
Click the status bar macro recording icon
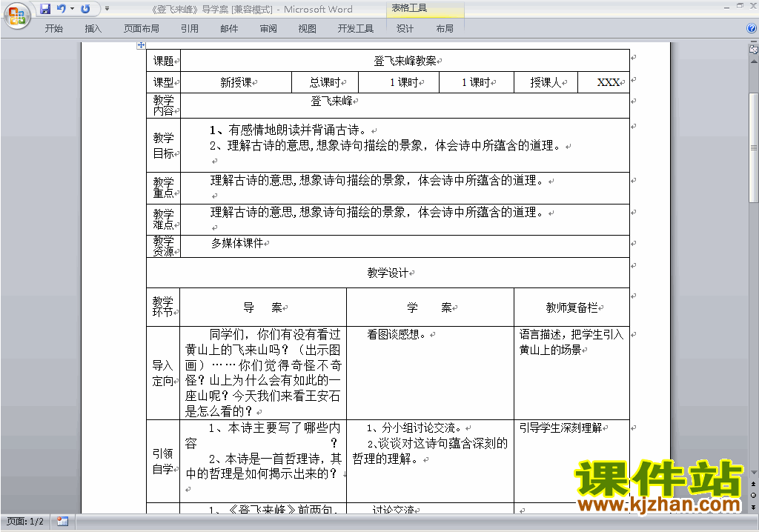pyautogui.click(x=62, y=522)
